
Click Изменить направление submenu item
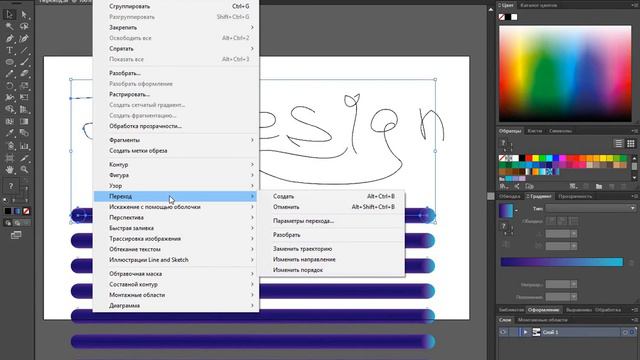pyautogui.click(x=332, y=259)
